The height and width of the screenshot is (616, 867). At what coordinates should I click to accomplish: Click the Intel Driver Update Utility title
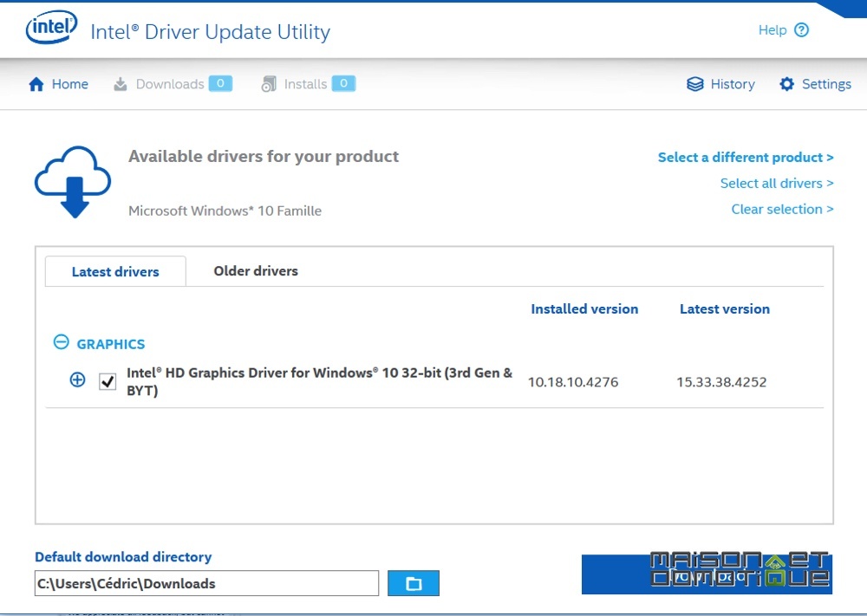pyautogui.click(x=210, y=32)
